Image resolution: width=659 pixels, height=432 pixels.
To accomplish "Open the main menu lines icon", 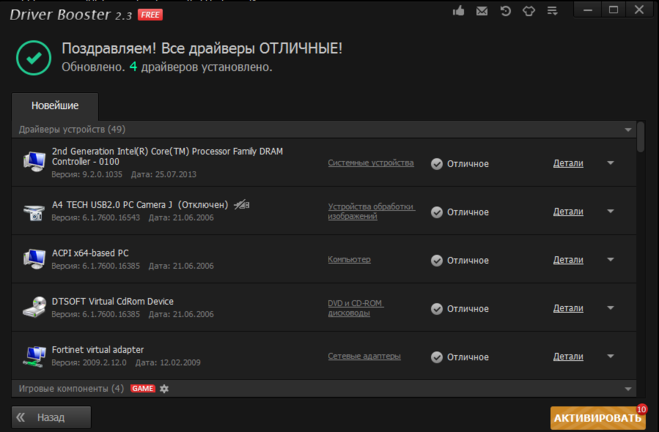I will coord(552,11).
